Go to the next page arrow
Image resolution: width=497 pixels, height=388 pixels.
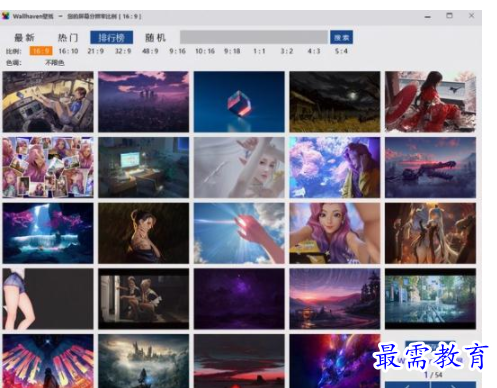(454, 385)
